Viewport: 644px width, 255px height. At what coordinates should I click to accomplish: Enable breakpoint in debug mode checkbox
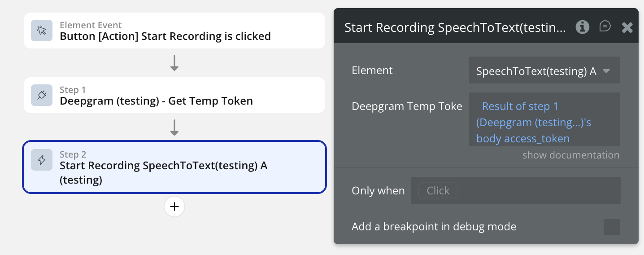pyautogui.click(x=611, y=227)
